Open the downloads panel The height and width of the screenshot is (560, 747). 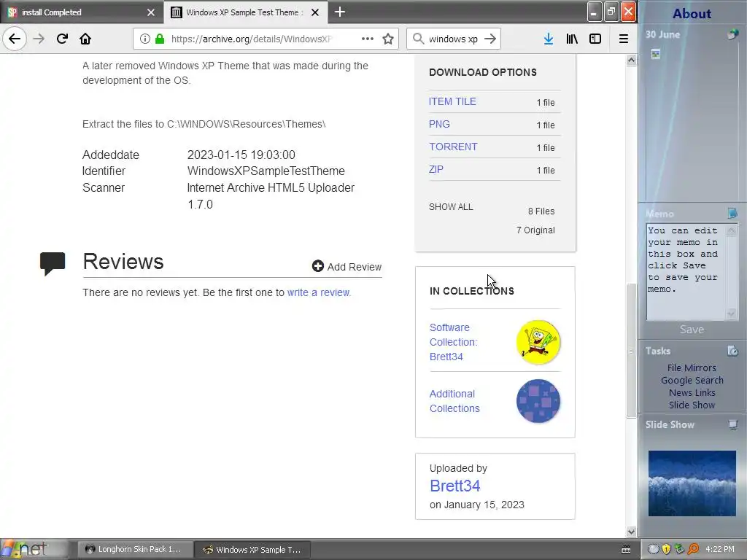(x=549, y=39)
